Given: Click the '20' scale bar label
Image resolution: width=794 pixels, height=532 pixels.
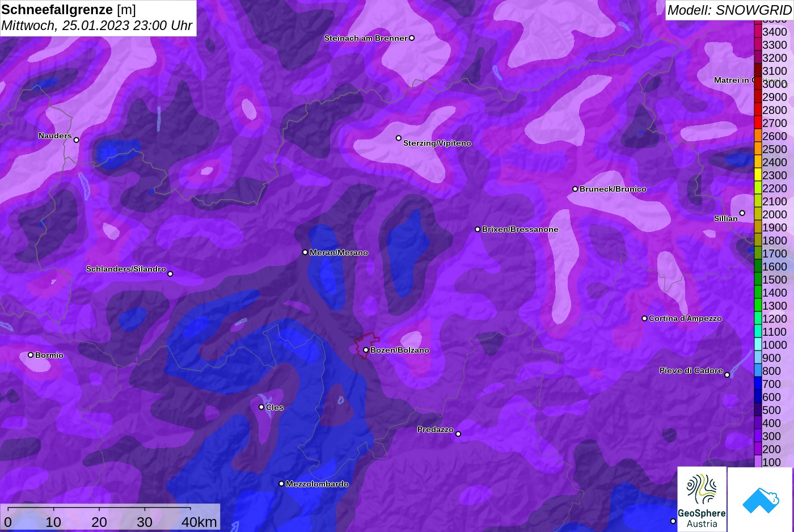Looking at the screenshot, I should [x=99, y=522].
